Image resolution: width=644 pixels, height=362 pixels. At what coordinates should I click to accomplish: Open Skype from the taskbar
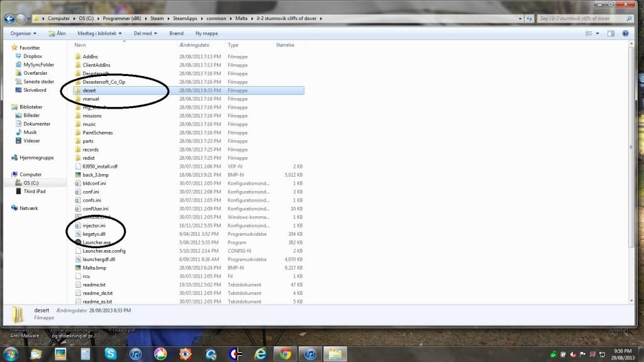pyautogui.click(x=111, y=354)
